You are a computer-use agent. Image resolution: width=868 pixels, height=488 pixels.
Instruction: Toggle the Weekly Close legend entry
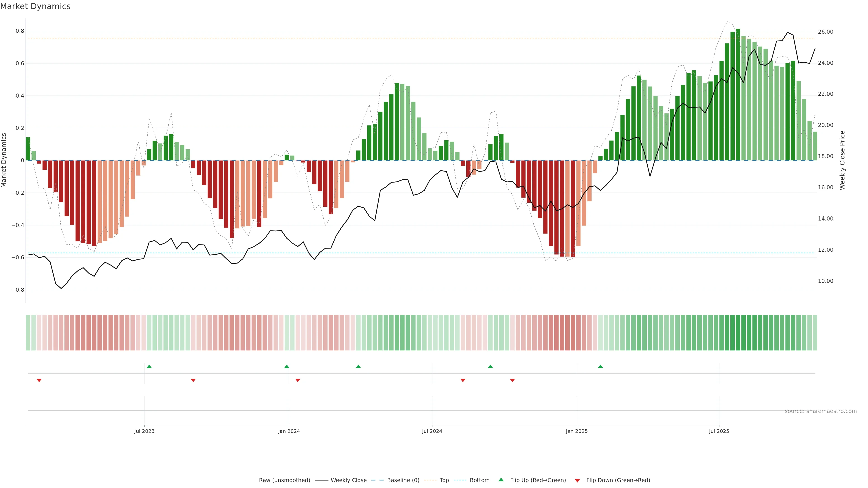click(348, 480)
